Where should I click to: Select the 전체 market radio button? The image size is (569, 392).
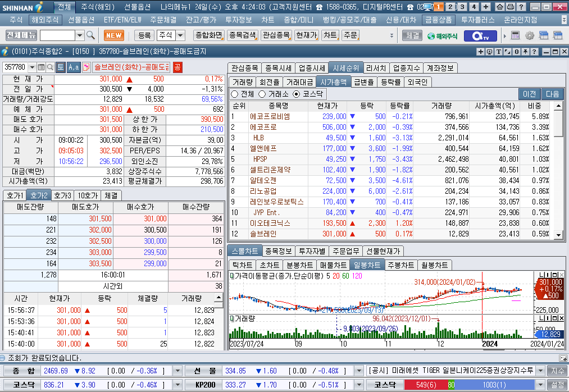235,94
